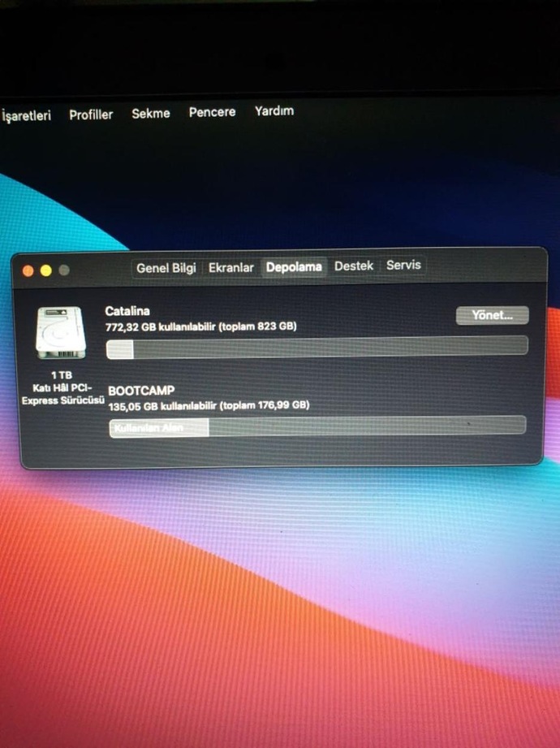Open the Pencere menu
This screenshot has height=748, width=560.
click(x=212, y=112)
